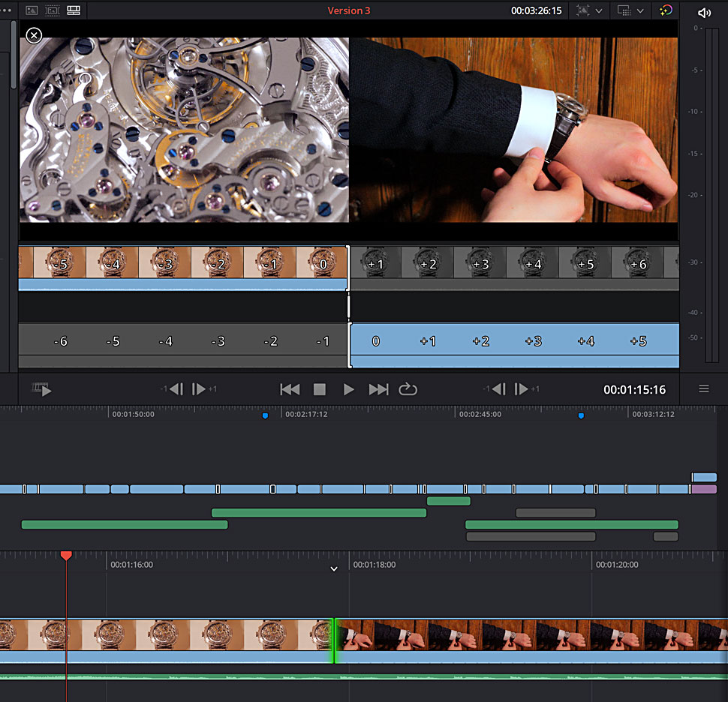This screenshot has height=702, width=728.
Task: Switch viewer to Timeline mode
Action: 74,10
